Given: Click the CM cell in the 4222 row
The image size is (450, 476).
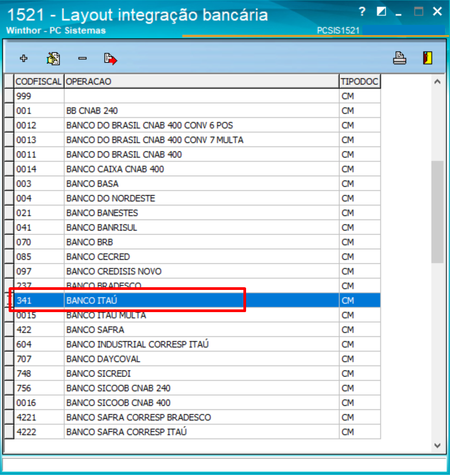Looking at the screenshot, I should [x=360, y=432].
